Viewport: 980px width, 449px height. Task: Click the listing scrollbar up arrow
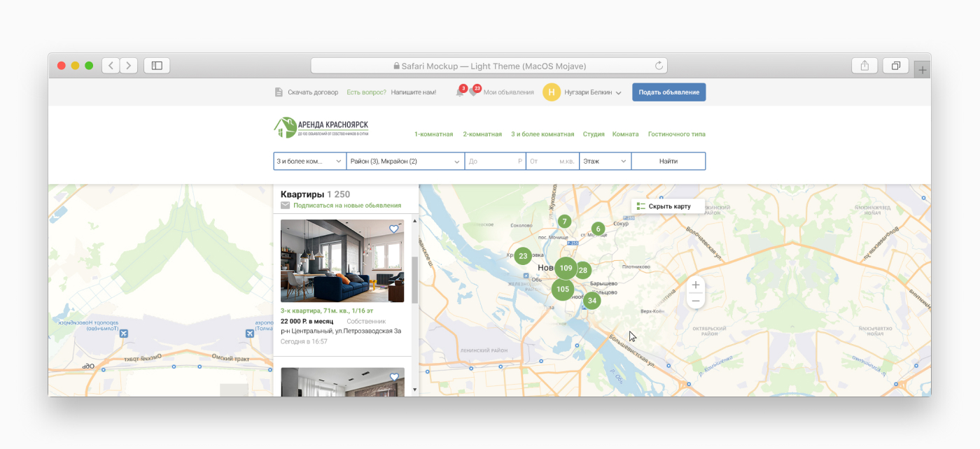pos(414,220)
